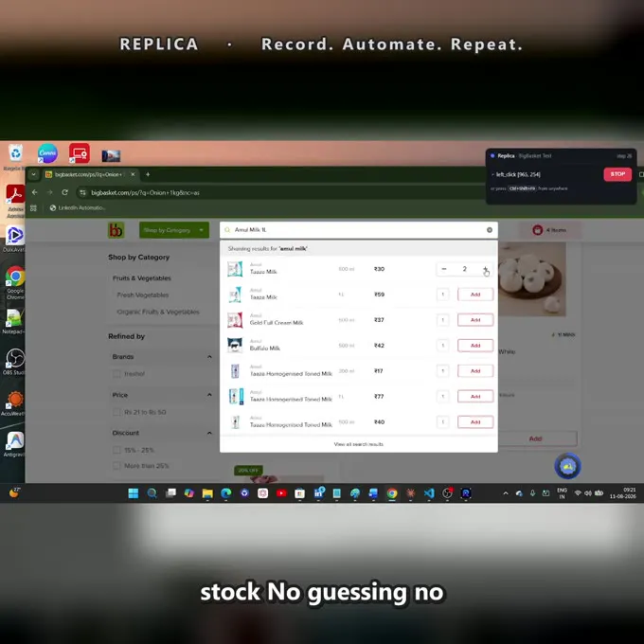The height and width of the screenshot is (644, 644).
Task: Add Taaza Homogenised Toned Milk priced ₹40
Action: pyautogui.click(x=475, y=421)
